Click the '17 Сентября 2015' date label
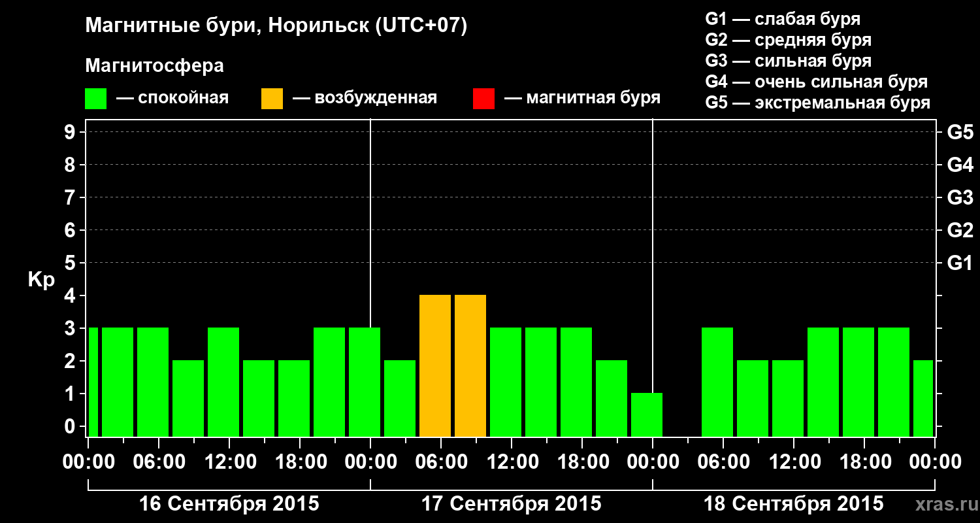980x523 pixels. coord(512,504)
